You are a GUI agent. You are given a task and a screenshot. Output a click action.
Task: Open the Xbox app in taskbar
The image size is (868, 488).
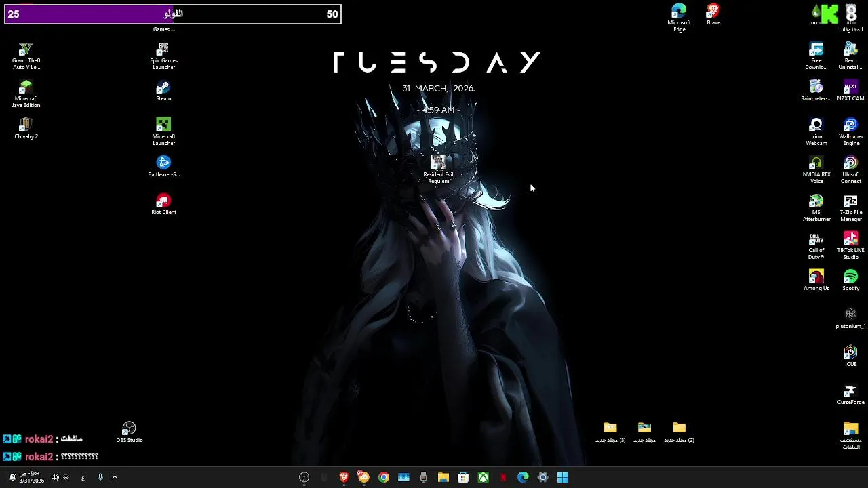click(483, 477)
